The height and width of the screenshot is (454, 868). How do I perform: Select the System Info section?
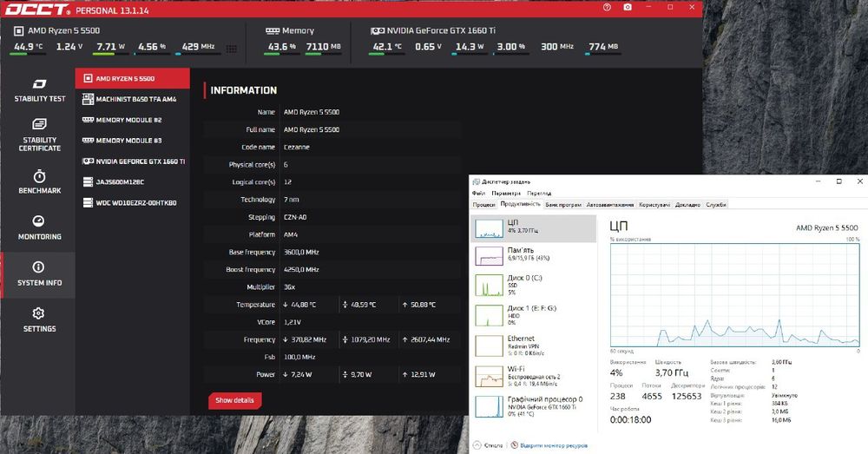pos(39,274)
